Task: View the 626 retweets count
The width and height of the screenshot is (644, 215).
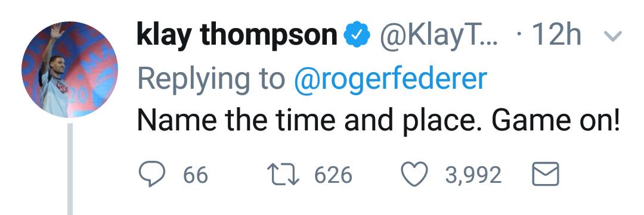Action: 333,175
